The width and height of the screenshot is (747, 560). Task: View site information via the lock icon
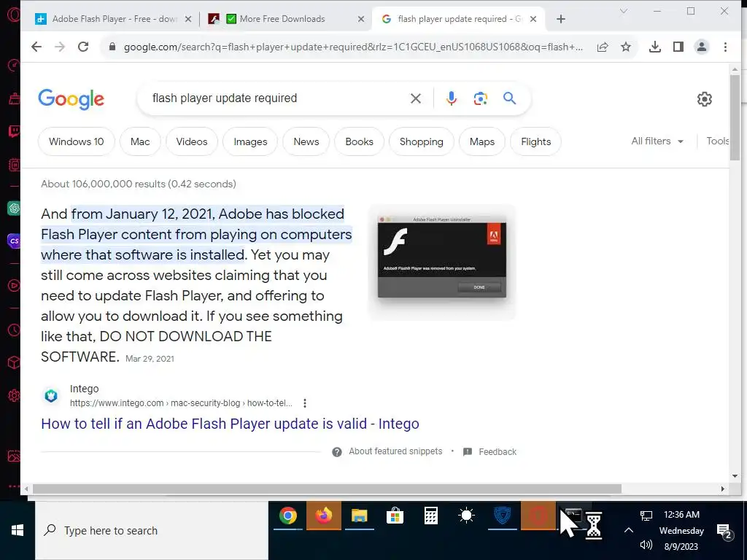[x=112, y=47]
